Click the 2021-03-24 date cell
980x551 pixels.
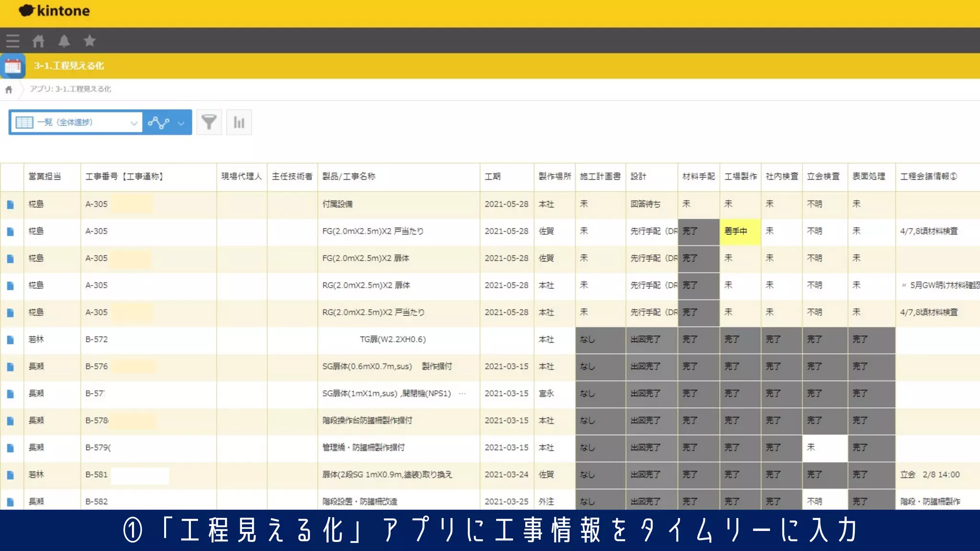506,475
